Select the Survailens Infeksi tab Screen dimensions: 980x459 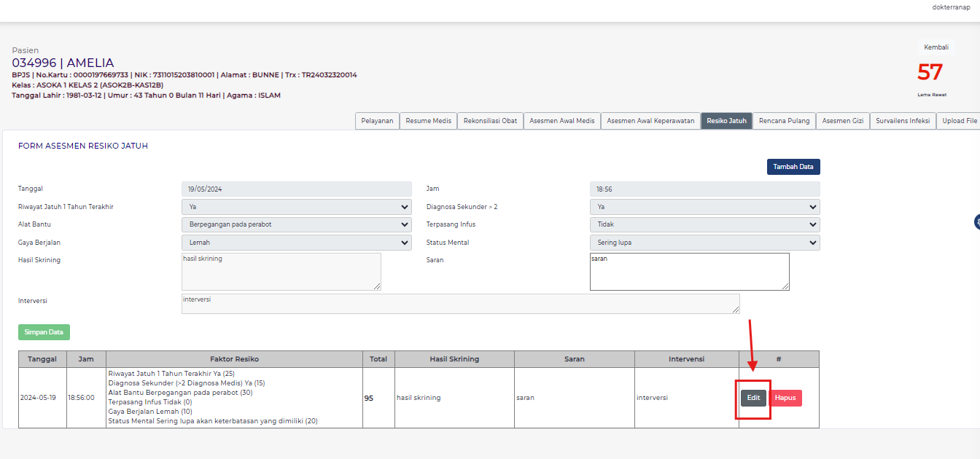pyautogui.click(x=903, y=120)
